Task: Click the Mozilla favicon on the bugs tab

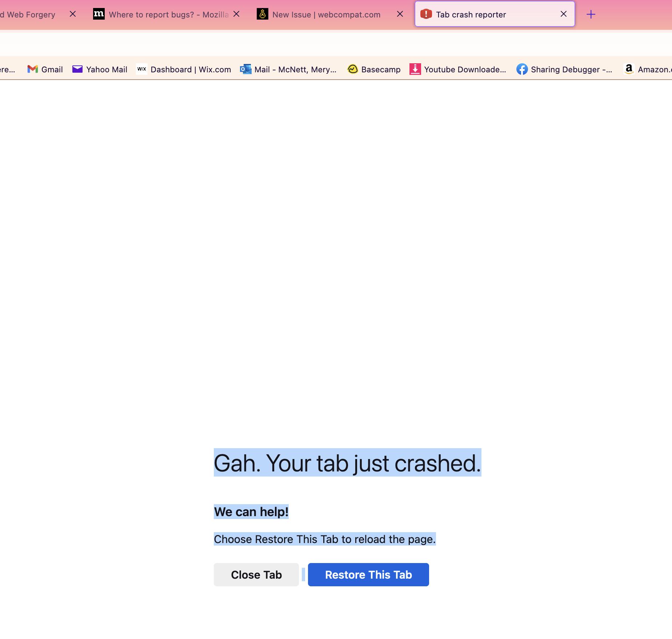Action: click(99, 14)
